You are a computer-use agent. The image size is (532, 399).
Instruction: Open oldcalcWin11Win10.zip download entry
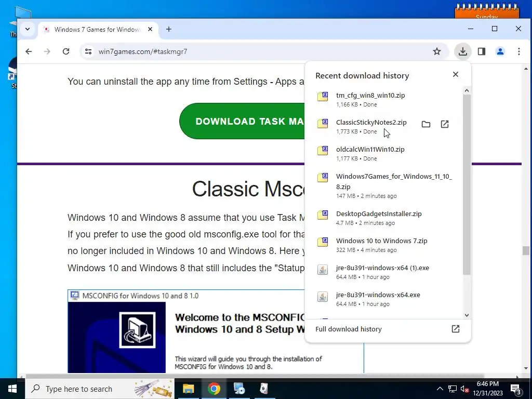(x=383, y=153)
